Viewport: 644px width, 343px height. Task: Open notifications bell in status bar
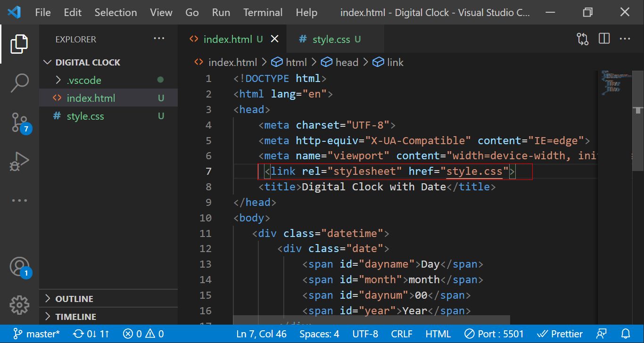626,334
